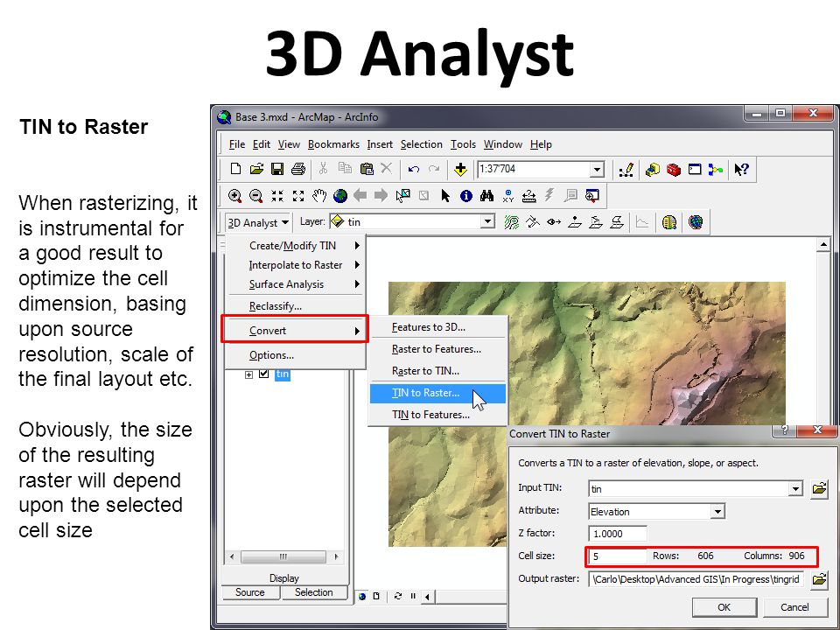Open the magnifier viewer window icon
Viewport: 840px width, 630px height.
pos(592,196)
